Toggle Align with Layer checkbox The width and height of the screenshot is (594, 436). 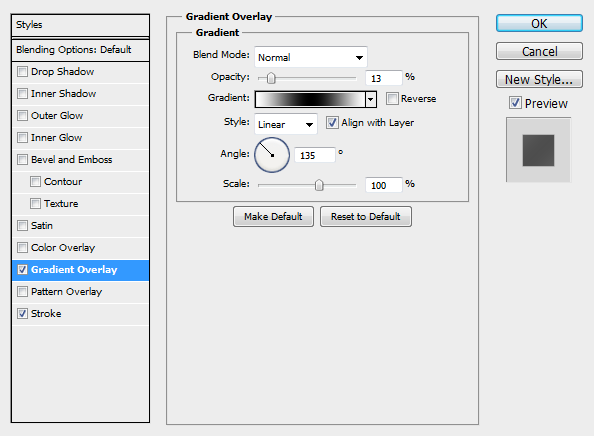(x=332, y=123)
